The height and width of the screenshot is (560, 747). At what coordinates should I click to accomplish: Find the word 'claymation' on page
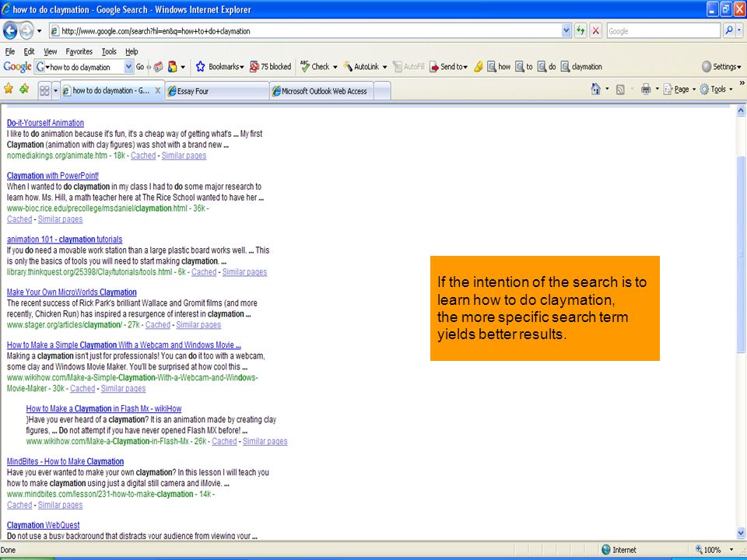coord(581,67)
